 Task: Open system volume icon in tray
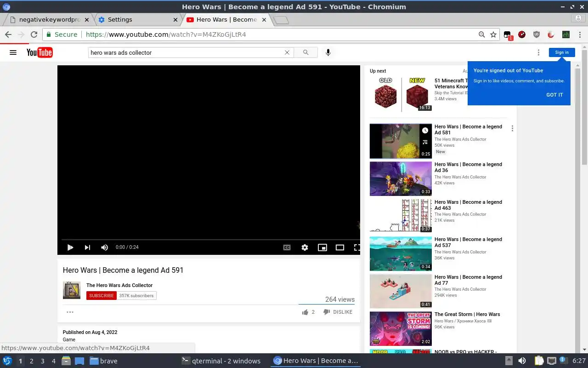[522, 361]
